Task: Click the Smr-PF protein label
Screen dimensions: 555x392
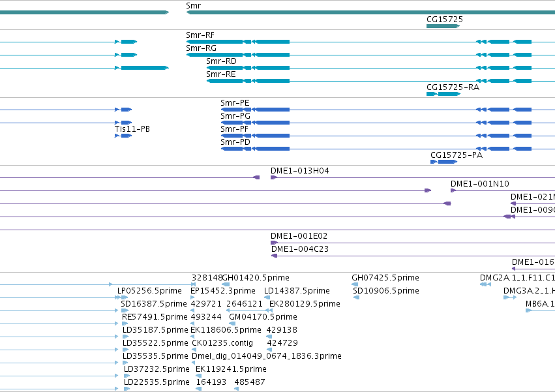Action: click(x=234, y=129)
